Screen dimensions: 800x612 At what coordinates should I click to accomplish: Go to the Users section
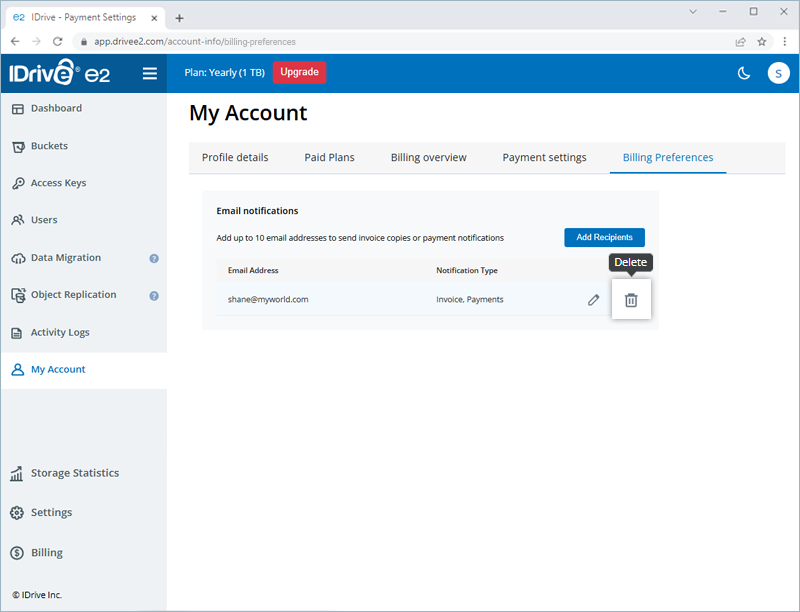tap(44, 220)
